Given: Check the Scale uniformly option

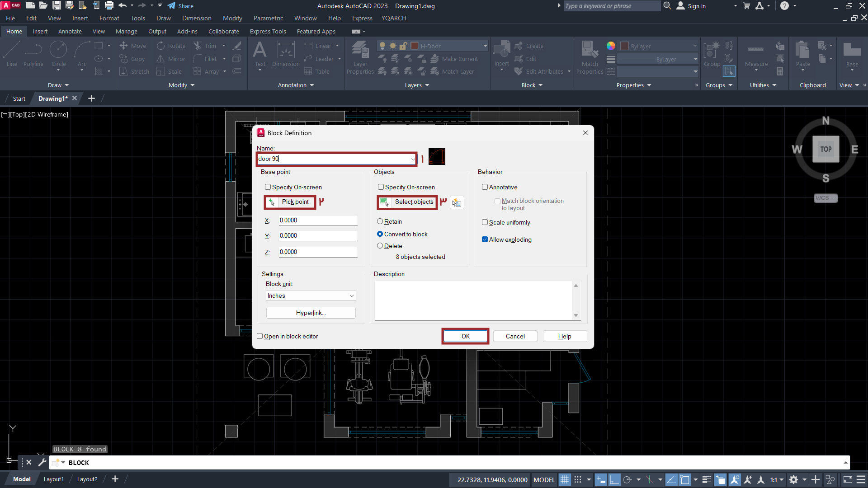Looking at the screenshot, I should (x=485, y=222).
